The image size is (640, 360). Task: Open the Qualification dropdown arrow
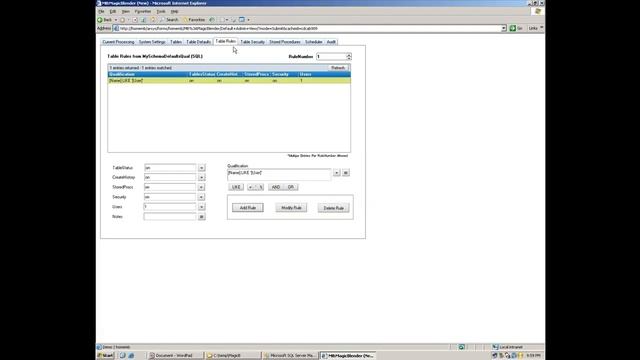pyautogui.click(x=337, y=173)
